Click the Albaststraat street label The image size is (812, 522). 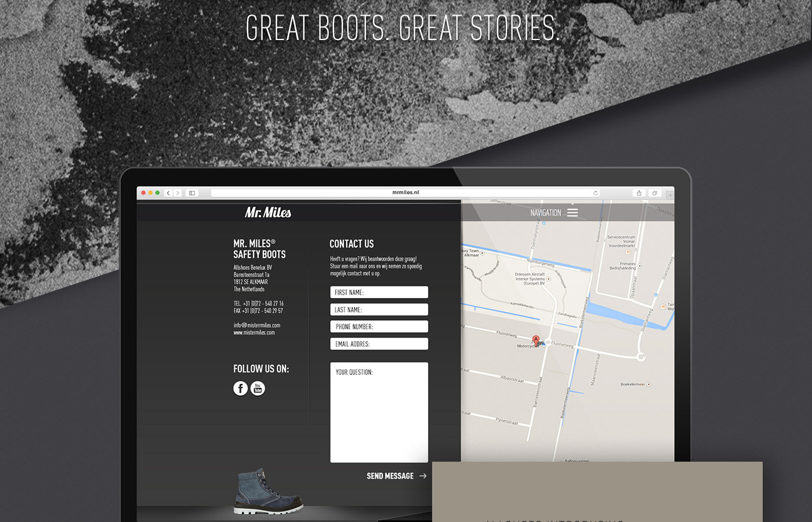tap(512, 379)
